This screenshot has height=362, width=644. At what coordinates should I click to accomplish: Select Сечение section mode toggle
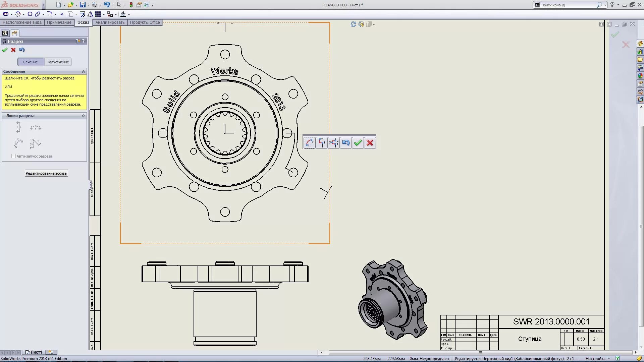point(31,62)
